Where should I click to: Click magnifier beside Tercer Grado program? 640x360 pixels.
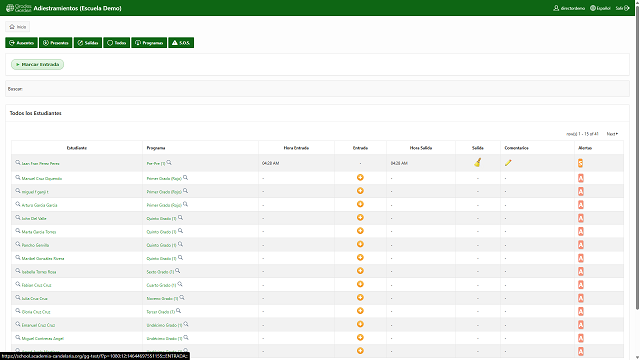tap(178, 311)
